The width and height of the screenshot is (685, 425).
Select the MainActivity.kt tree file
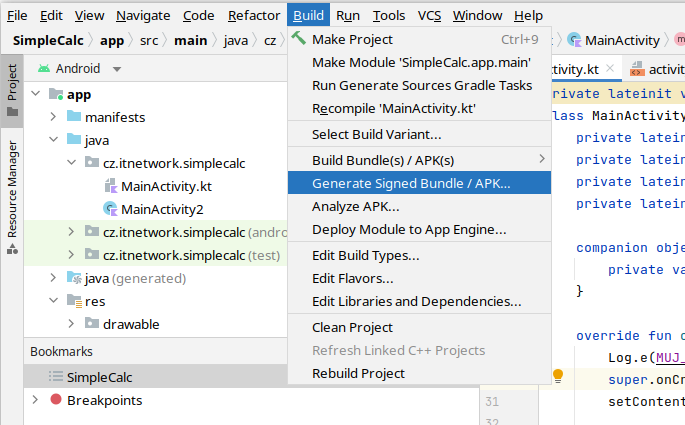pyautogui.click(x=166, y=186)
